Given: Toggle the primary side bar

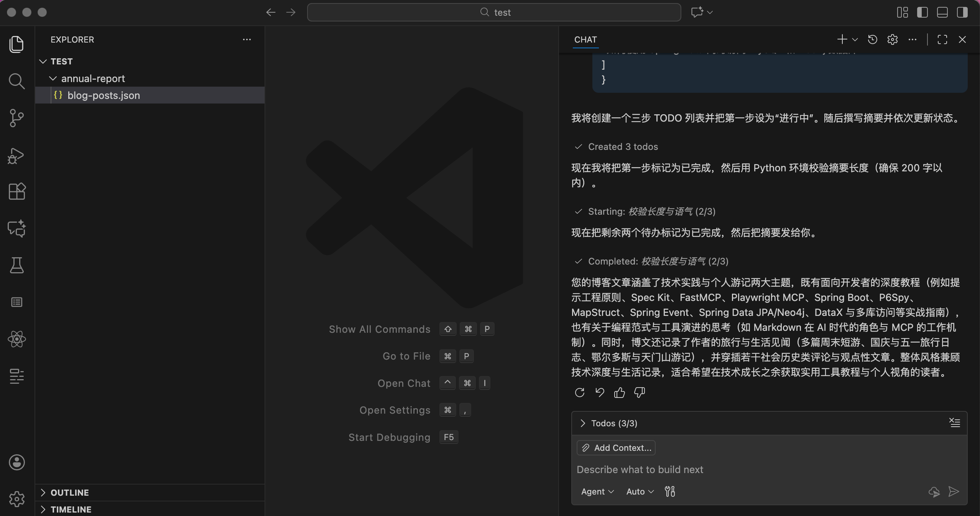Looking at the screenshot, I should (x=922, y=12).
